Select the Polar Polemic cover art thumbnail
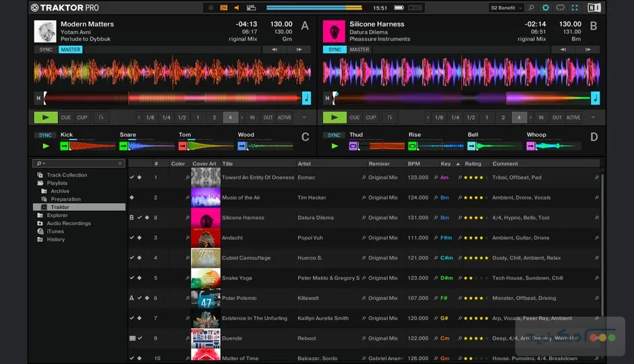Screen dimensions: 634x364 point(206,298)
